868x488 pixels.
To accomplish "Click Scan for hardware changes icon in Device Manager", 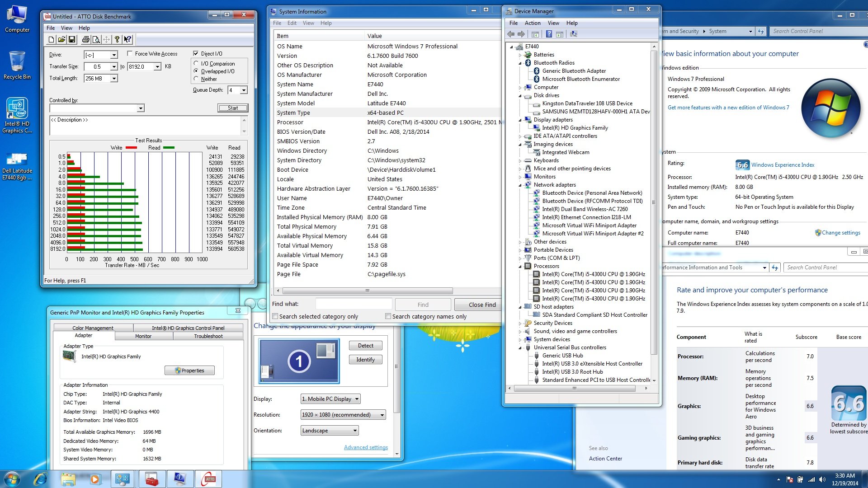I will (574, 34).
